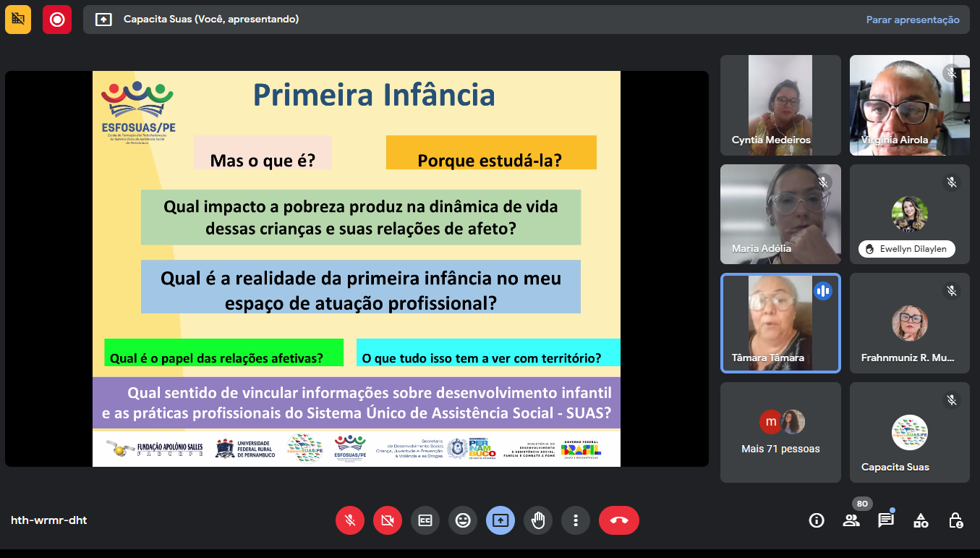
Task: Open the emoji reactions picker
Action: click(463, 520)
